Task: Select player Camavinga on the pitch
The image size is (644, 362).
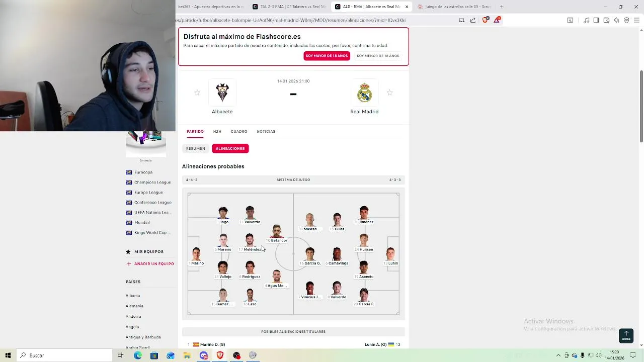Action: click(x=337, y=256)
